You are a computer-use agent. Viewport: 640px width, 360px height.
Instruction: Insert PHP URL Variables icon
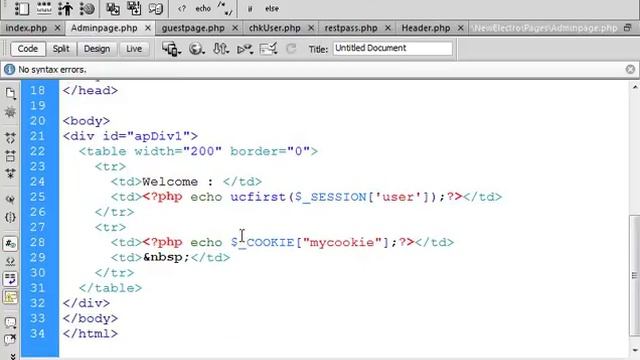click(44, 9)
